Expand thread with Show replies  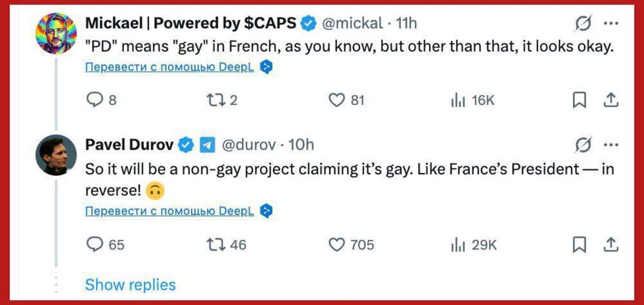pyautogui.click(x=130, y=285)
